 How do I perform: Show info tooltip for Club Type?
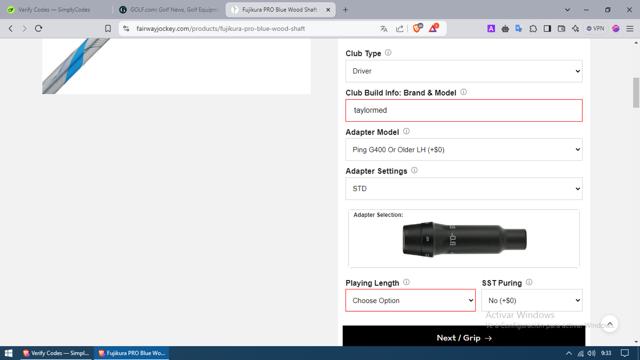[388, 53]
